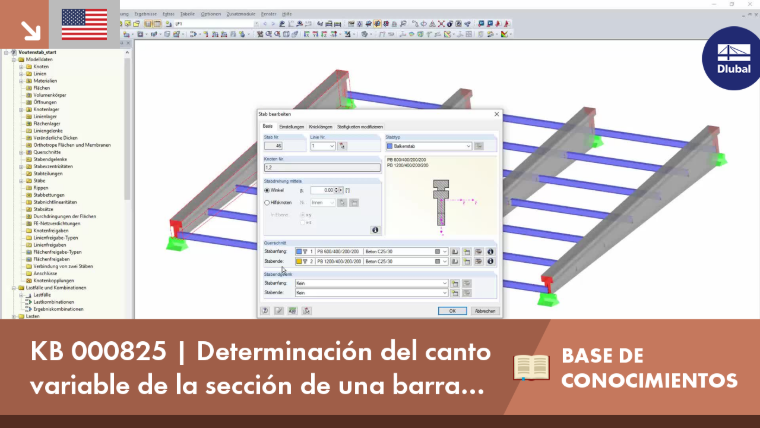This screenshot has width=760, height=428.
Task: Click the help icon at dialog bottom-left
Action: (265, 311)
